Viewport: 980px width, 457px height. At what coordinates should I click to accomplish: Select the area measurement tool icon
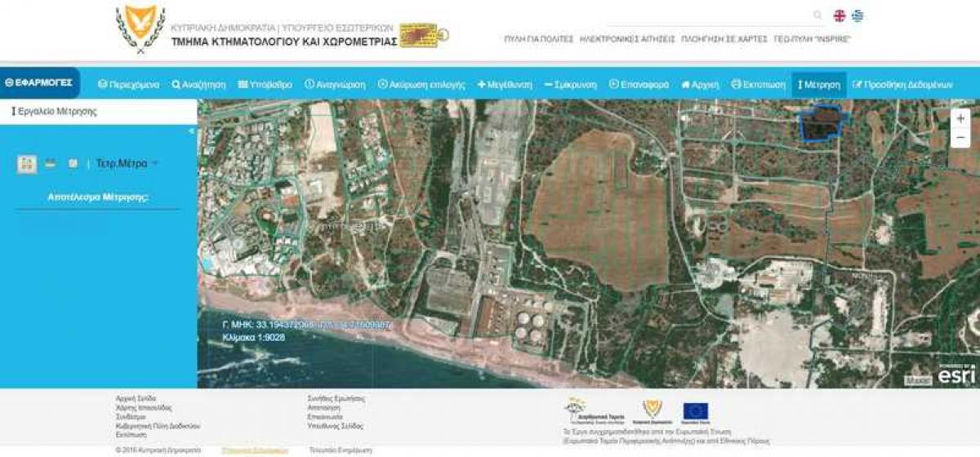(27, 164)
